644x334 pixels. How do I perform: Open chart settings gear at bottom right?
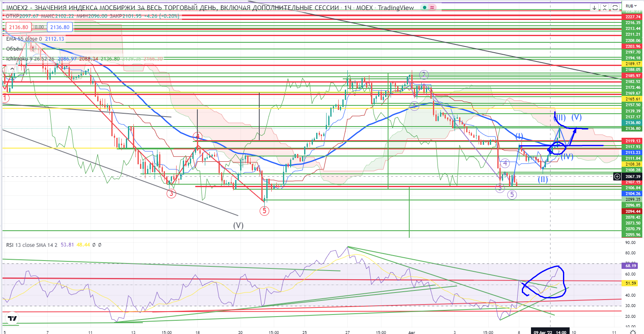coord(632,332)
